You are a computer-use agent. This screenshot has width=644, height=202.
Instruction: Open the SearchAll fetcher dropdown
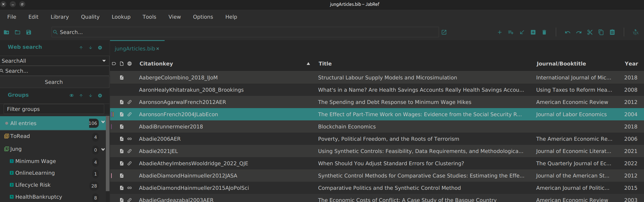point(104,61)
